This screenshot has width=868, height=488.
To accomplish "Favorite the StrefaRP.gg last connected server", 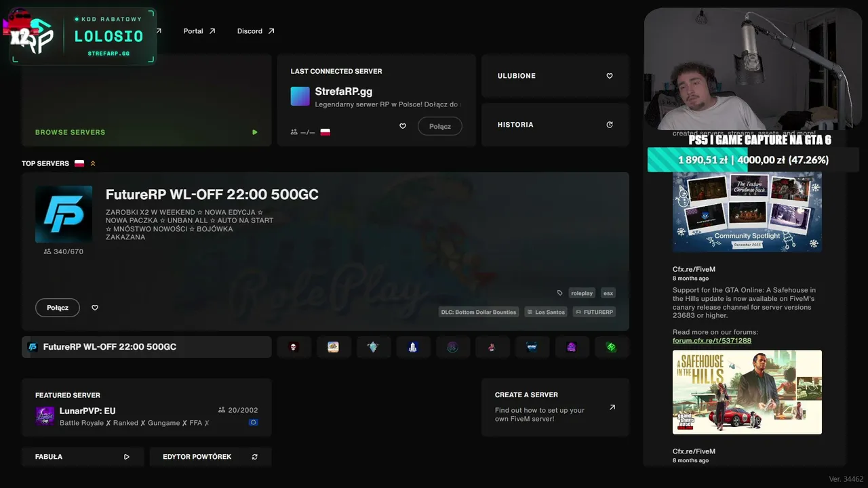I will (403, 126).
